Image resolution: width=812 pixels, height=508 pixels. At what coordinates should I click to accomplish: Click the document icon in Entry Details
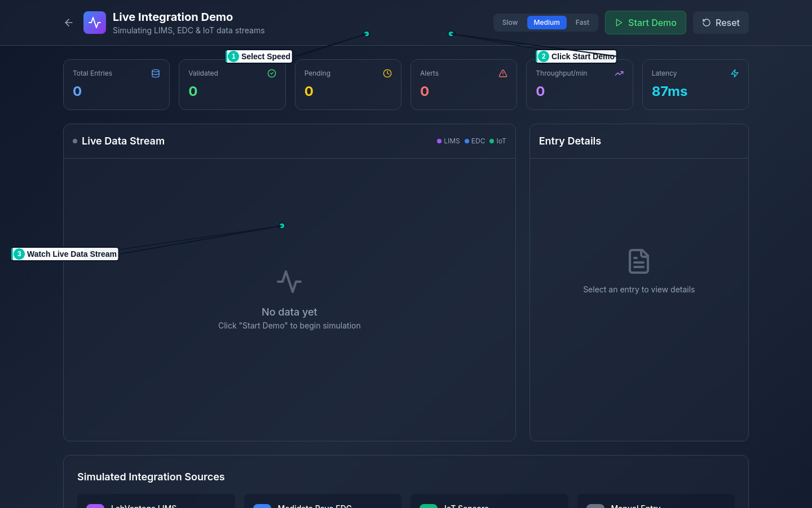(639, 261)
